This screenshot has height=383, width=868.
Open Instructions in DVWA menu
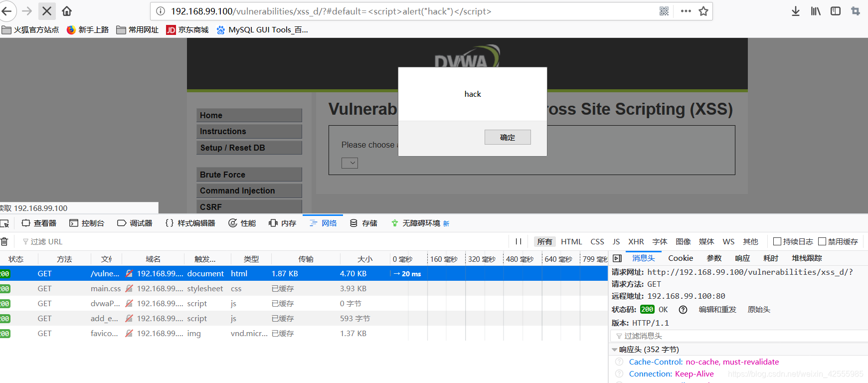coord(249,131)
